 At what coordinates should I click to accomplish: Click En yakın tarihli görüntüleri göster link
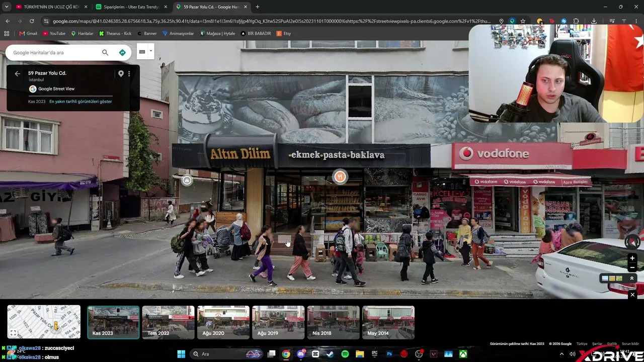(x=80, y=102)
